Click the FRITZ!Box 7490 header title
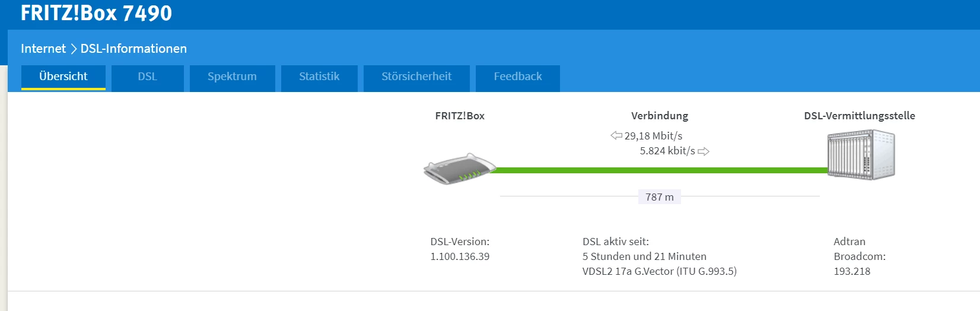980x311 pixels. (x=96, y=13)
